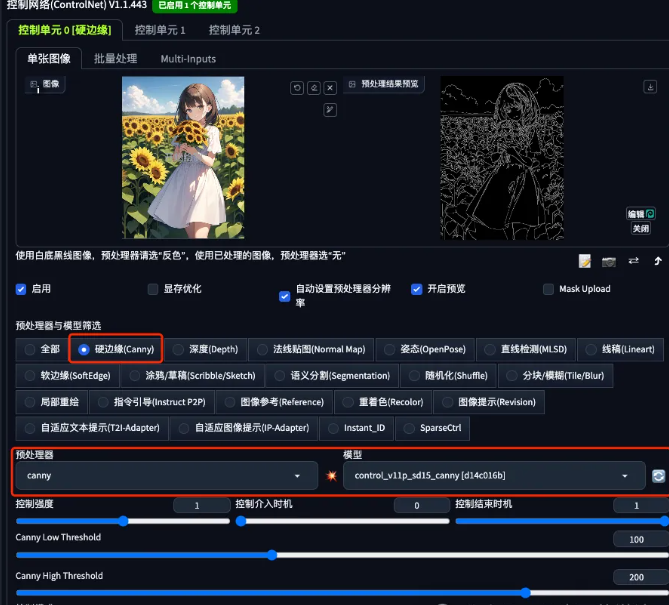Select the 局部重绘 option
Image resolution: width=669 pixels, height=605 pixels.
pos(52,402)
